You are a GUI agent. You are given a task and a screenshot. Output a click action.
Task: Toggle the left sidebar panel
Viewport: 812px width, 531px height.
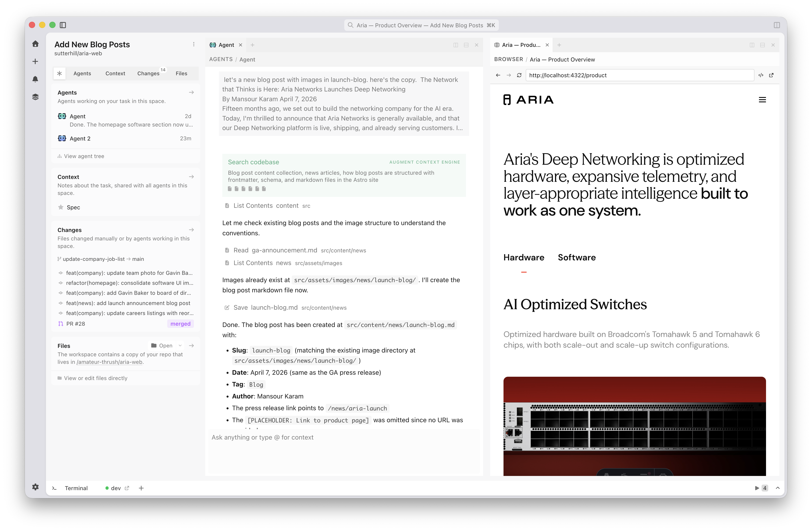pos(63,25)
